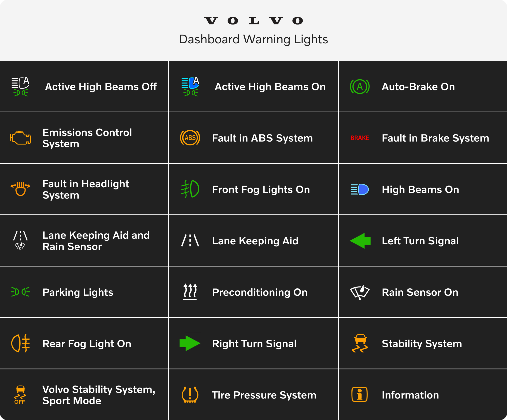Screen dimensions: 507x420
Task: Click the Tire Pressure System icon
Action: (190, 395)
